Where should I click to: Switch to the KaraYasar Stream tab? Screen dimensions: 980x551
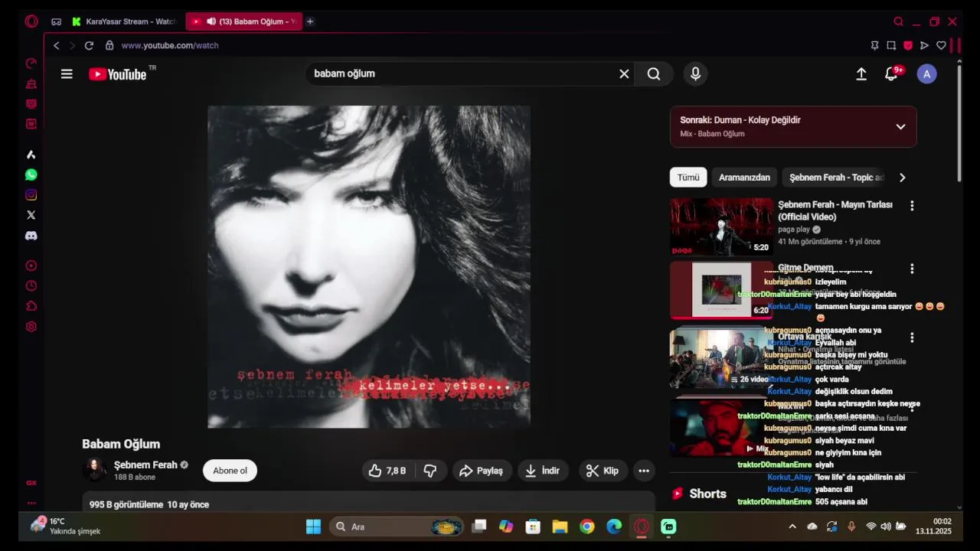(123, 21)
